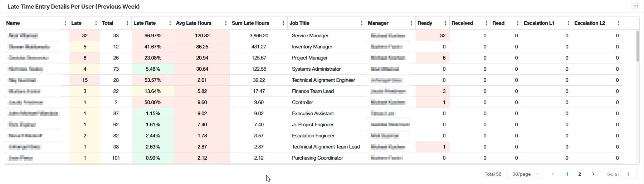Open Avg Late Hours column menu icon
The height and width of the screenshot is (184, 644).
pos(226,23)
